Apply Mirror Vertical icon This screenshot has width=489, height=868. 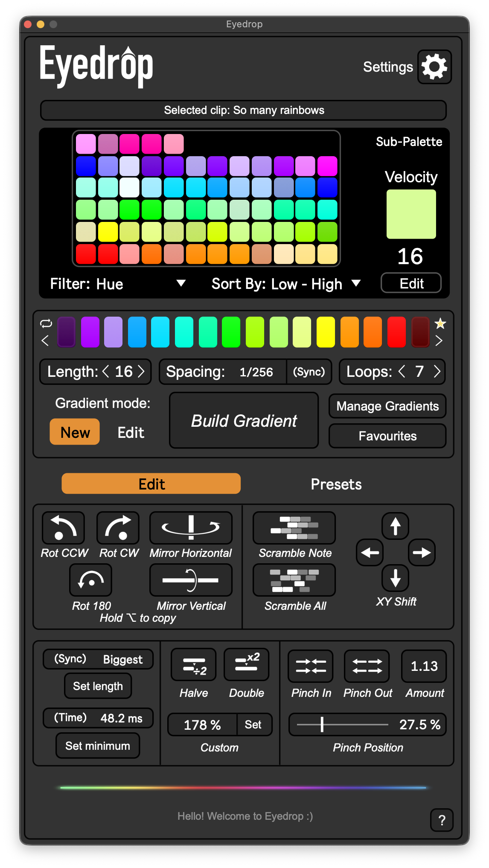point(191,580)
